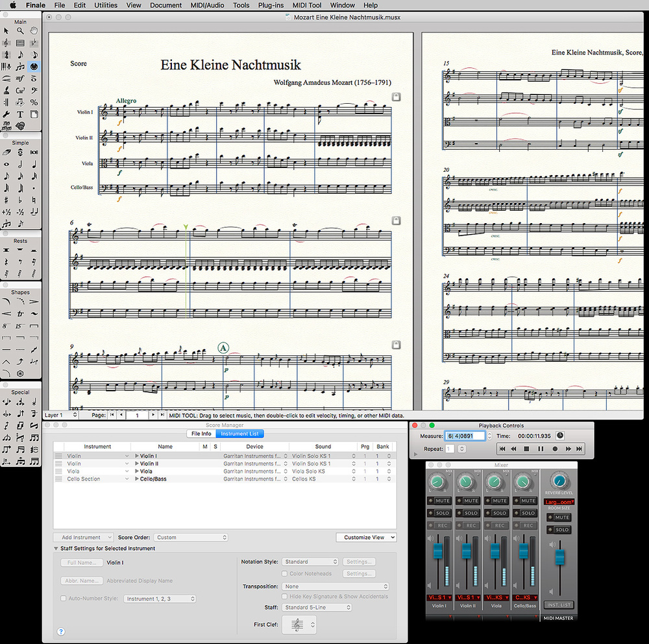The image size is (649, 644).
Task: Open the Utilities menu
Action: pyautogui.click(x=106, y=5)
